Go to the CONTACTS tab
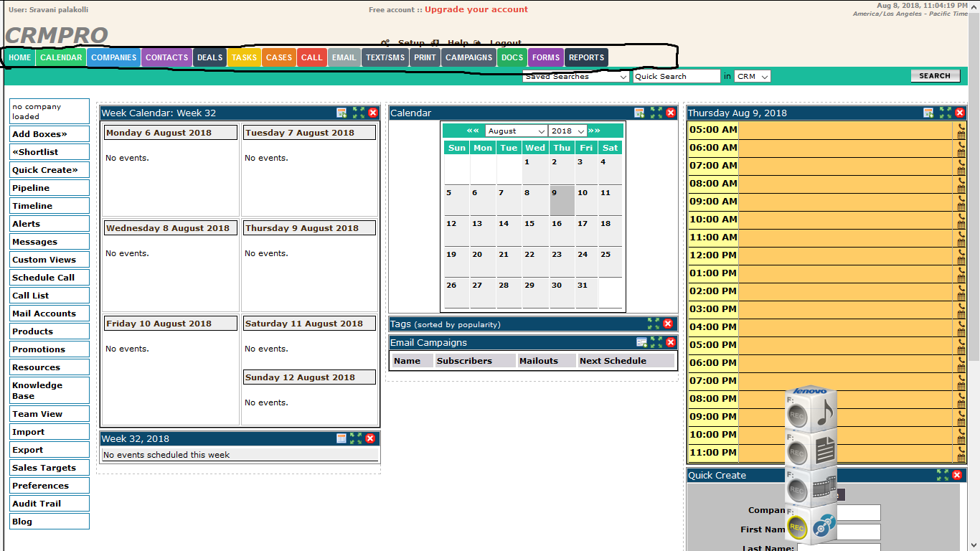The height and width of the screenshot is (551, 980). (x=166, y=57)
